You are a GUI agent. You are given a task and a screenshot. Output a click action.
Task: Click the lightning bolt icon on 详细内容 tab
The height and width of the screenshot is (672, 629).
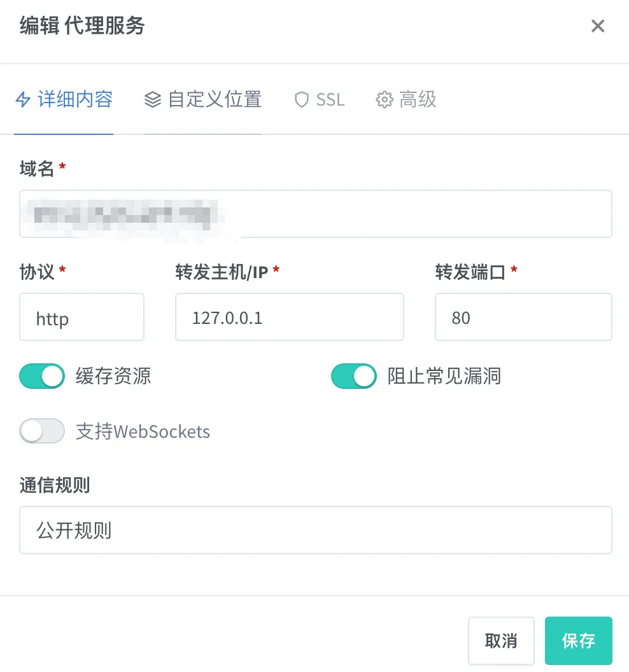coord(23,101)
